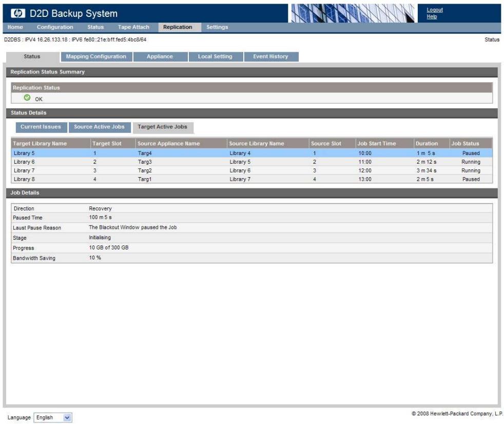504x424 pixels.
Task: Open the Status menu in top navigation
Action: (95, 27)
